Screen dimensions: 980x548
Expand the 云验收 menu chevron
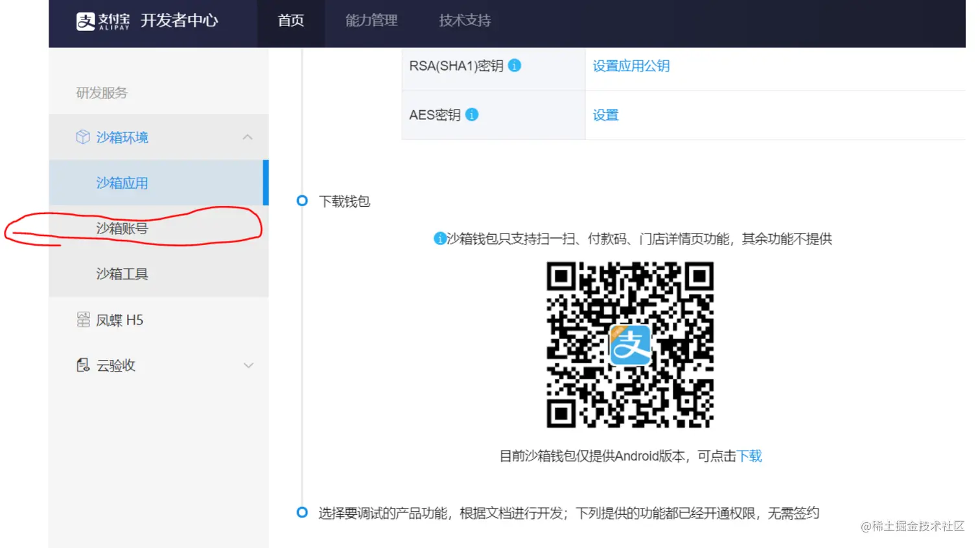[248, 365]
